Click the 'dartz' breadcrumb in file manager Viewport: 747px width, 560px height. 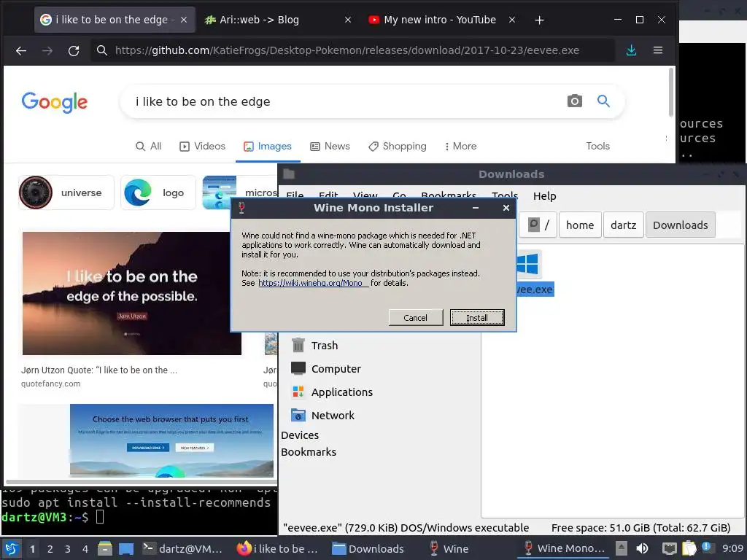tap(623, 225)
